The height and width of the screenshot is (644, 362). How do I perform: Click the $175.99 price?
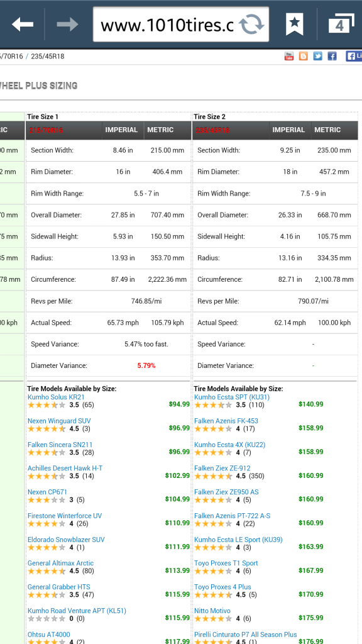[310, 618]
